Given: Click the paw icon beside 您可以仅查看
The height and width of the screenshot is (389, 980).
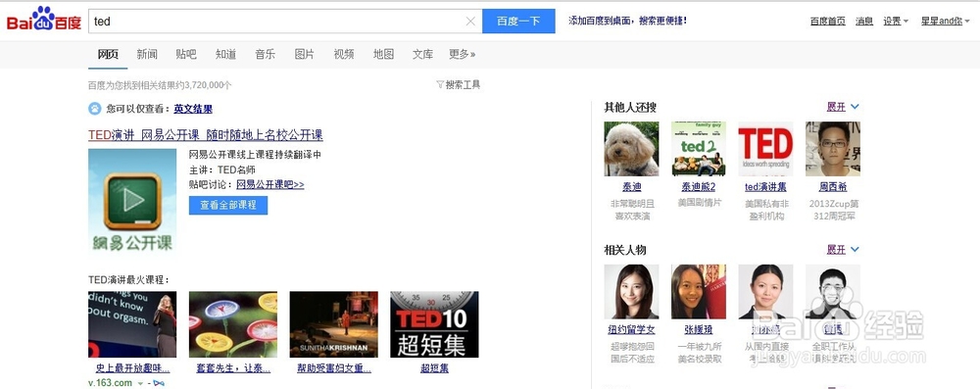Looking at the screenshot, I should 94,109.
